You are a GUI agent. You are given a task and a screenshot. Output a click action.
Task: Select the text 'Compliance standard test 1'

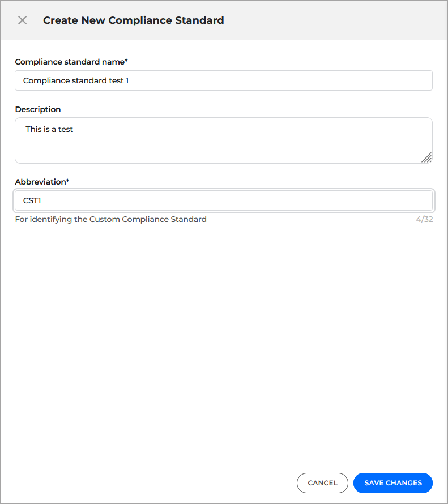tap(74, 80)
